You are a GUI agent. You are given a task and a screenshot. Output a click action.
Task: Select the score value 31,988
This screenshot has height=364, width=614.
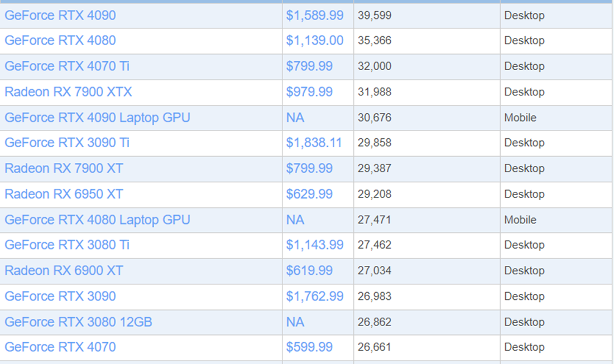click(x=375, y=93)
